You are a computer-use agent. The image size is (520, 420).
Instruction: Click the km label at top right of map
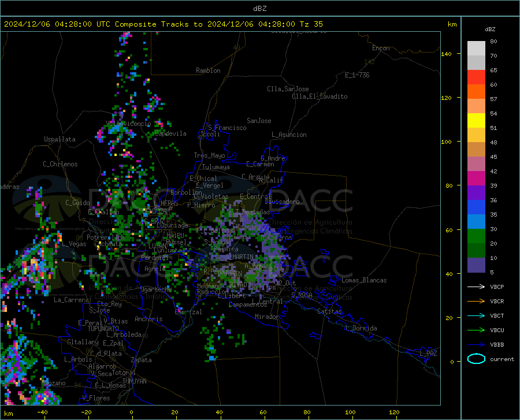pyautogui.click(x=452, y=24)
